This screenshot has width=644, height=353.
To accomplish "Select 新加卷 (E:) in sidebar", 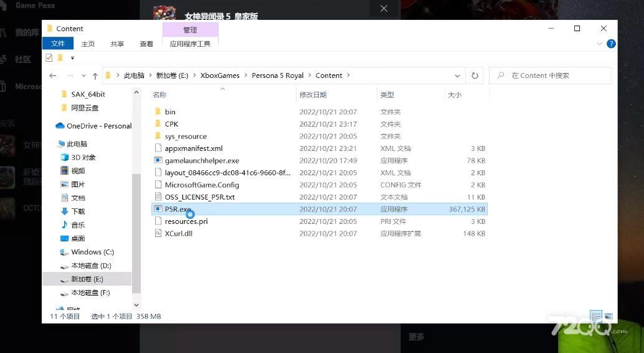I will 87,279.
